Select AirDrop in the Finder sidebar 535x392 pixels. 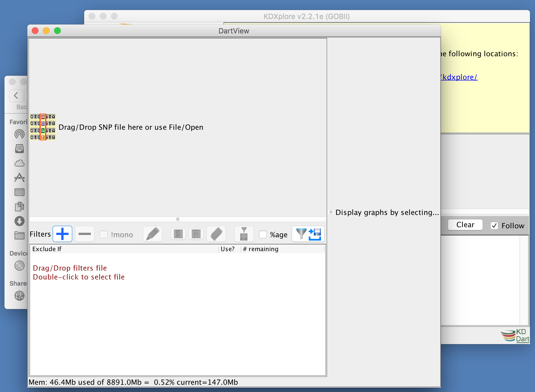20,134
